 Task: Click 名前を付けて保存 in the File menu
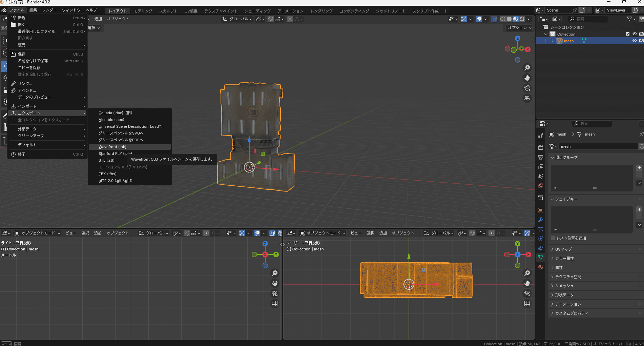click(x=34, y=61)
